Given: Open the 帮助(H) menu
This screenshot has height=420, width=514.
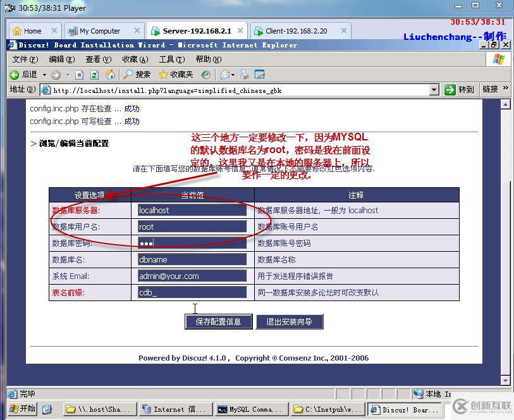Looking at the screenshot, I should pyautogui.click(x=209, y=59).
